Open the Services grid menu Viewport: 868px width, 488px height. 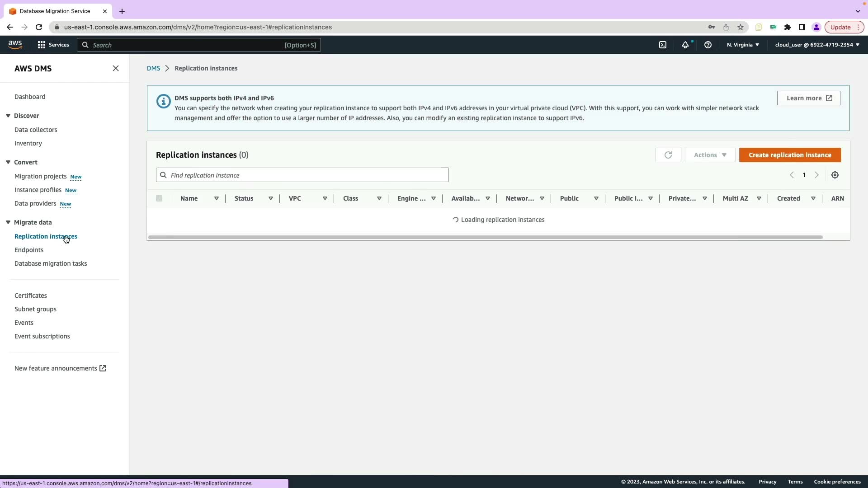coord(53,45)
